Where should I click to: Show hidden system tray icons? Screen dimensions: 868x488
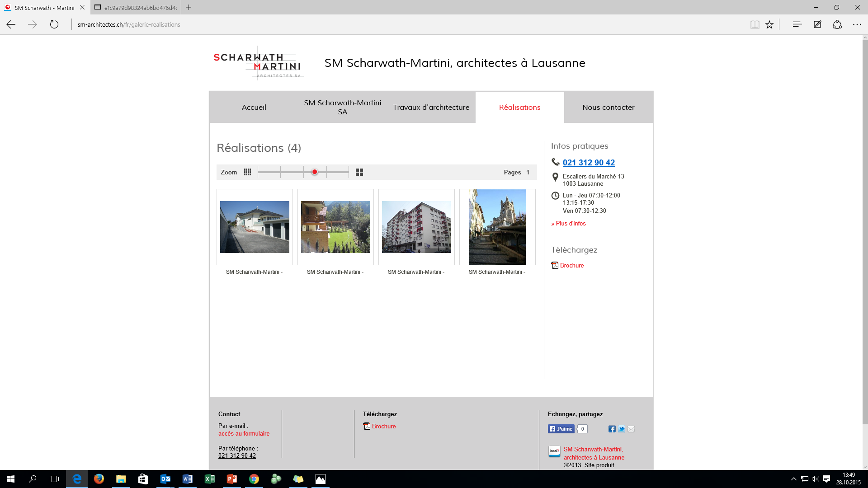793,479
